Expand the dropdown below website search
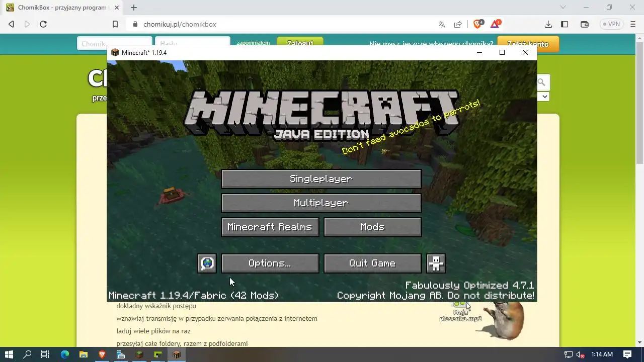 tap(543, 97)
